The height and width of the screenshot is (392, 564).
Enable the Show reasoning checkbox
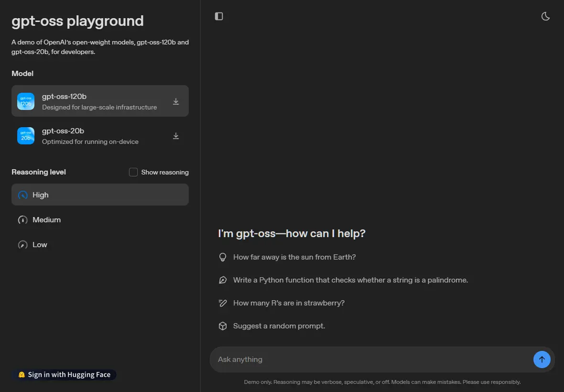pyautogui.click(x=133, y=172)
